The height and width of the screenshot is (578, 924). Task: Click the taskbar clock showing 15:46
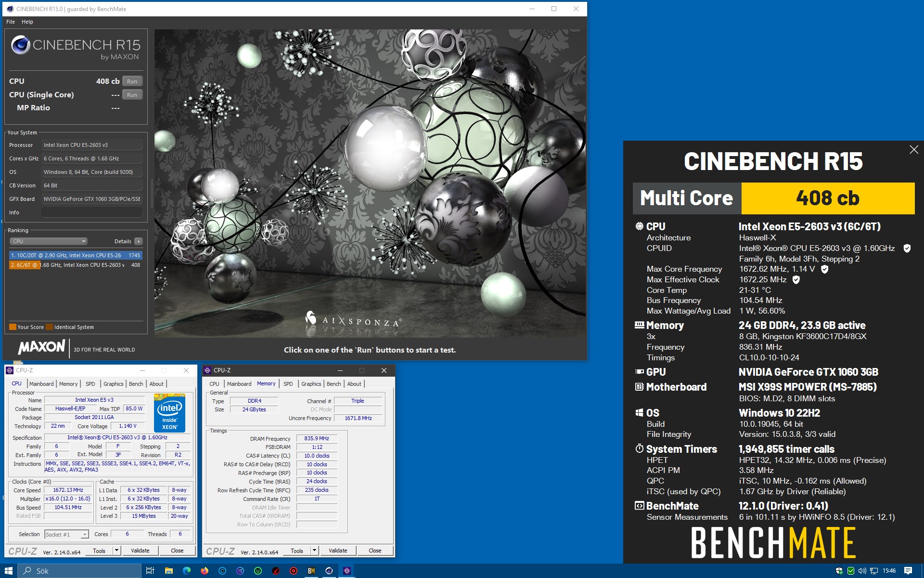[889, 571]
